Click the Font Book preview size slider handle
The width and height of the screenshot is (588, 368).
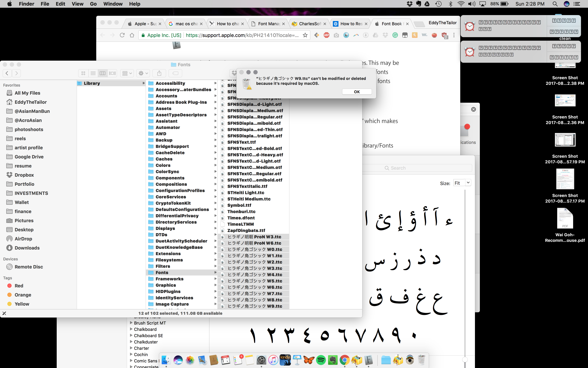[x=465, y=359]
